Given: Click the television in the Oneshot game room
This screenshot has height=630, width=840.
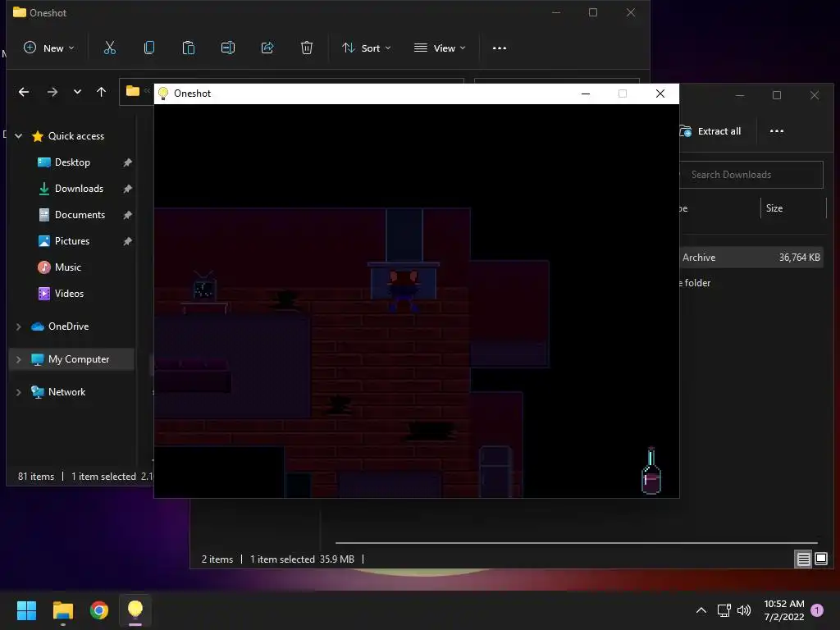Looking at the screenshot, I should tap(204, 286).
